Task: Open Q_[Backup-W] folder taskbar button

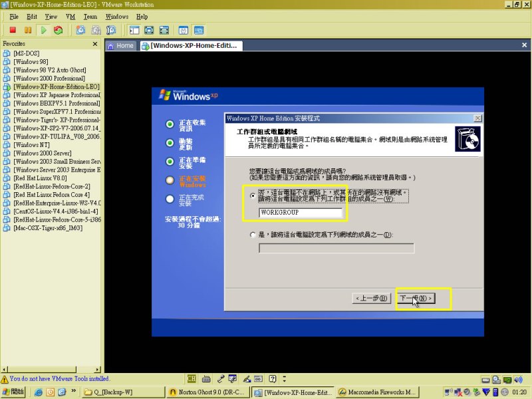Action: pyautogui.click(x=124, y=392)
